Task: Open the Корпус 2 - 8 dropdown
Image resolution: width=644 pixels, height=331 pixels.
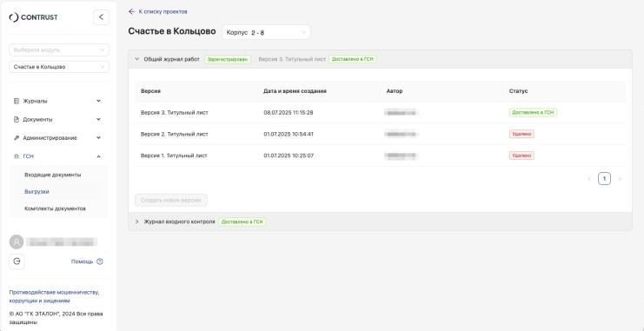Action: (266, 32)
